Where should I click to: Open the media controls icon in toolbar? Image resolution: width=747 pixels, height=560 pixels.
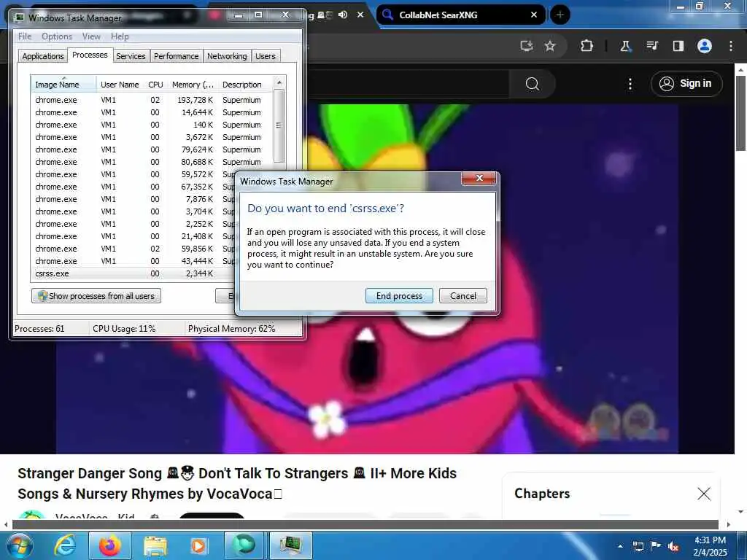pyautogui.click(x=651, y=46)
